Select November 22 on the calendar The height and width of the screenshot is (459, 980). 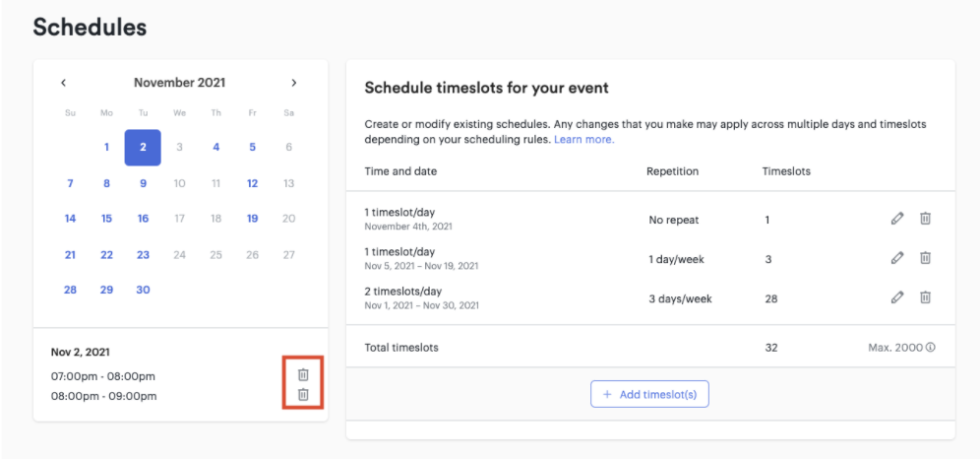click(107, 255)
